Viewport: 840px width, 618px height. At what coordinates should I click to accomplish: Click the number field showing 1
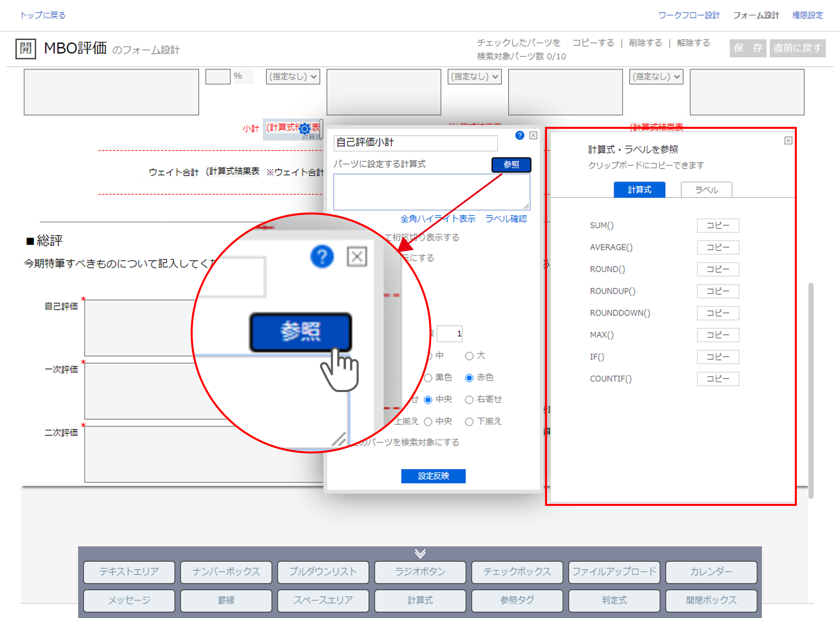(450, 334)
